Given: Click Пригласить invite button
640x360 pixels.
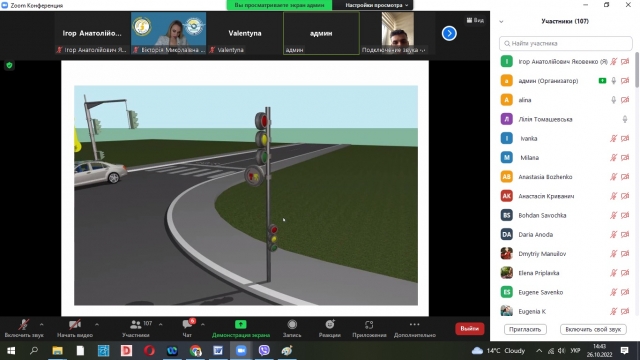Looking at the screenshot, I should 525,329.
